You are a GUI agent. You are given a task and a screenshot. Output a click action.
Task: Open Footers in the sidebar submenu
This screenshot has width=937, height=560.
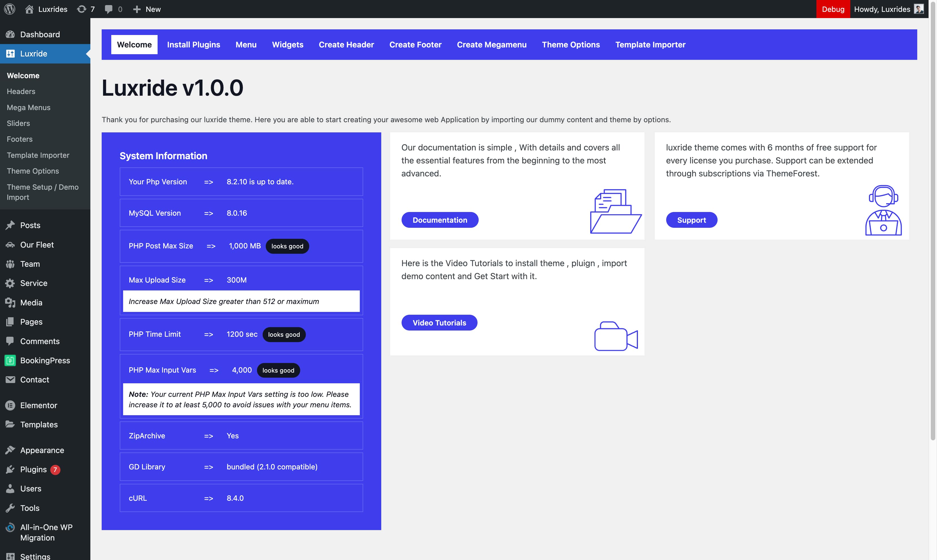20,139
